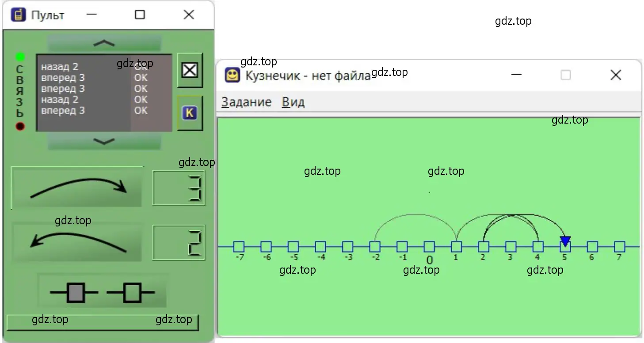
Task: Click the number line square at 0
Action: (x=429, y=247)
